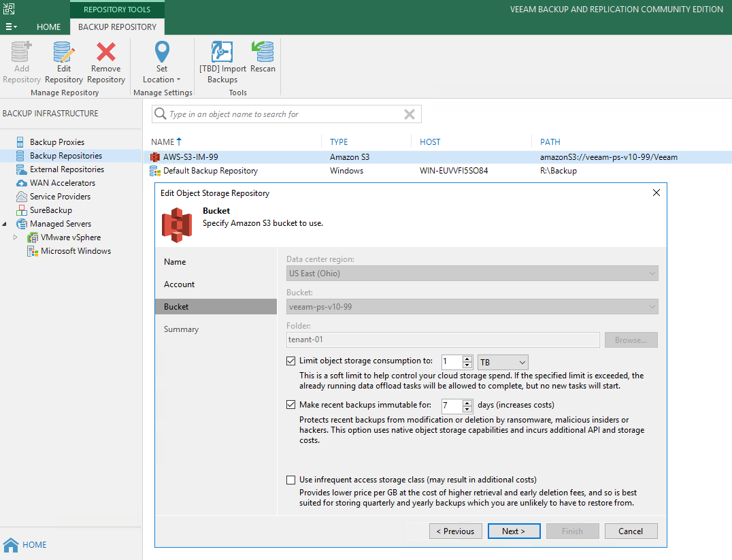Click the immutable days number field
732x560 pixels.
(x=452, y=406)
